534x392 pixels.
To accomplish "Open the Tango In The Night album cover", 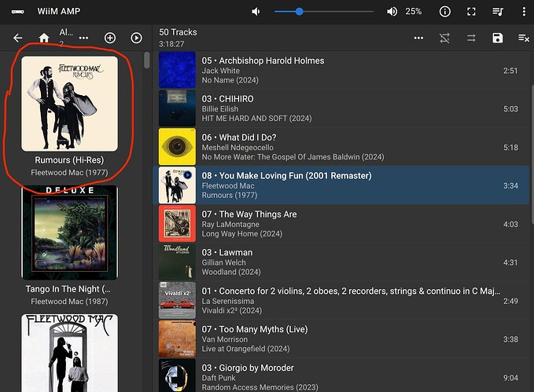I will (x=69, y=233).
